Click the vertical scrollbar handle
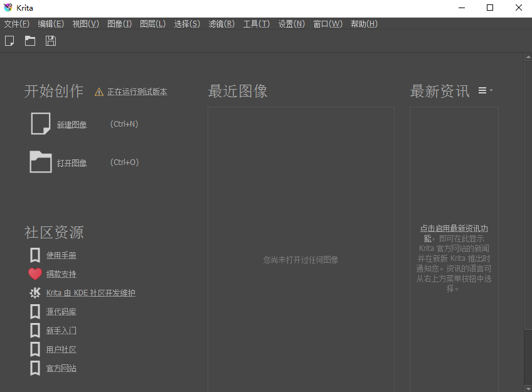This screenshot has height=392, width=532. (528, 195)
